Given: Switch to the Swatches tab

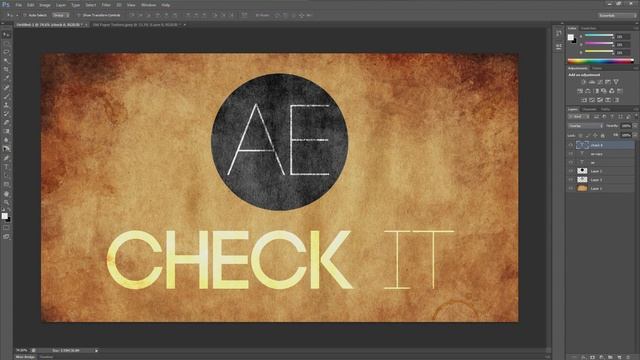Looking at the screenshot, I should pyautogui.click(x=589, y=28).
